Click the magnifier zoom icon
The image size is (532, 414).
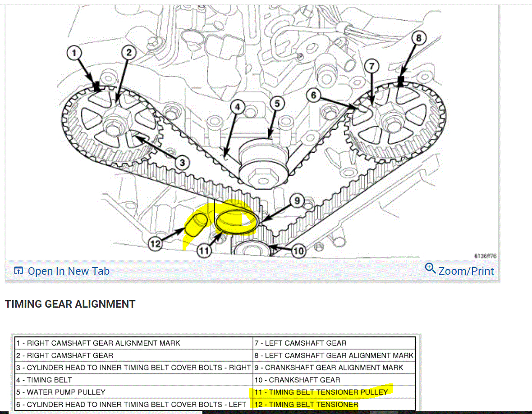tap(430, 268)
